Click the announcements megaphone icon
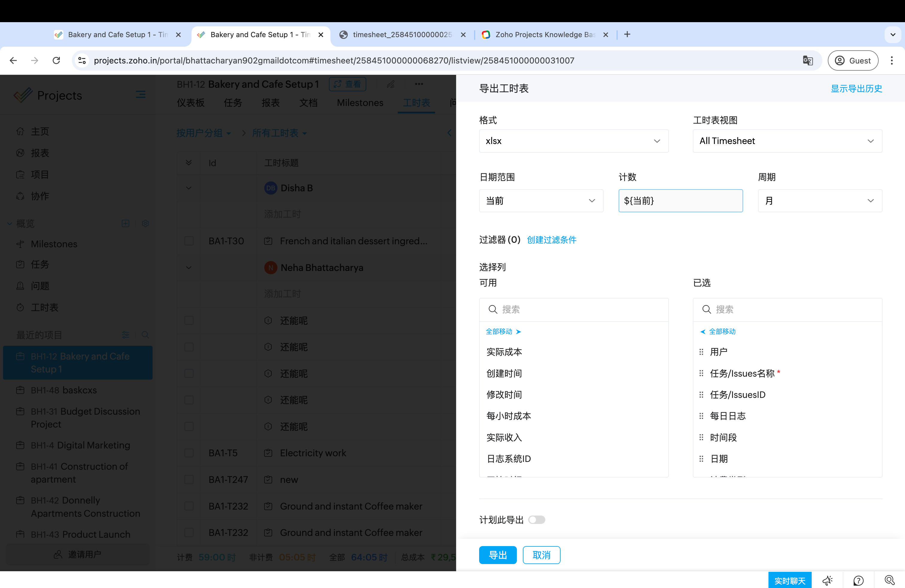The image size is (905, 588). pyautogui.click(x=827, y=581)
